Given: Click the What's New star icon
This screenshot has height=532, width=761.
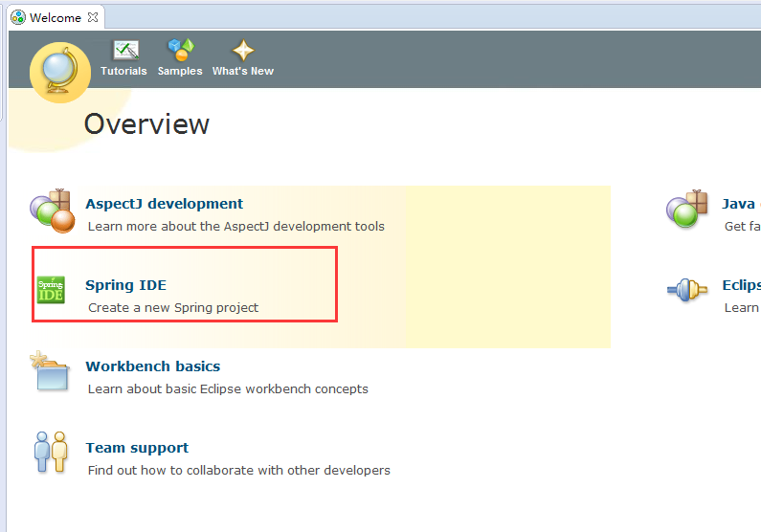Looking at the screenshot, I should (x=243, y=50).
